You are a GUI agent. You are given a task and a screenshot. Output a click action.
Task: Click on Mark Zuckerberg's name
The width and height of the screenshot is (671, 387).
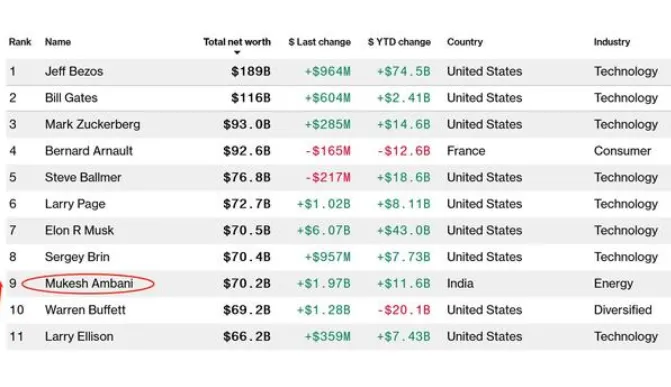click(92, 125)
